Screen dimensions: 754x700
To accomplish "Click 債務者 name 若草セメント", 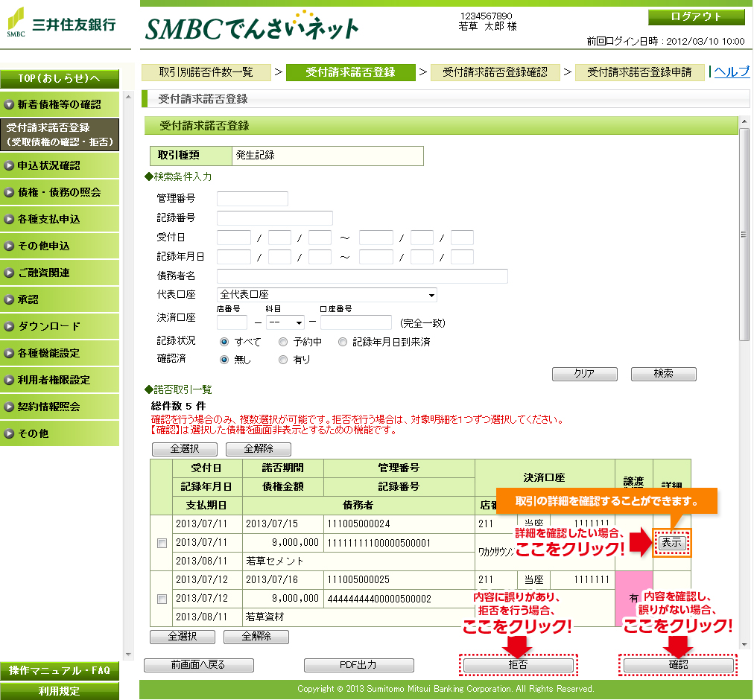I will coord(275,561).
